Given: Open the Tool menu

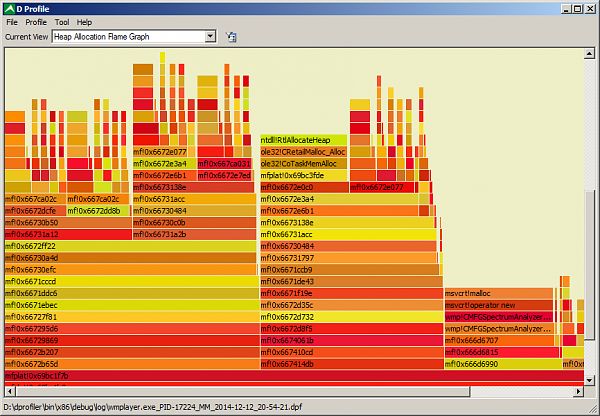Looking at the screenshot, I should coord(62,22).
